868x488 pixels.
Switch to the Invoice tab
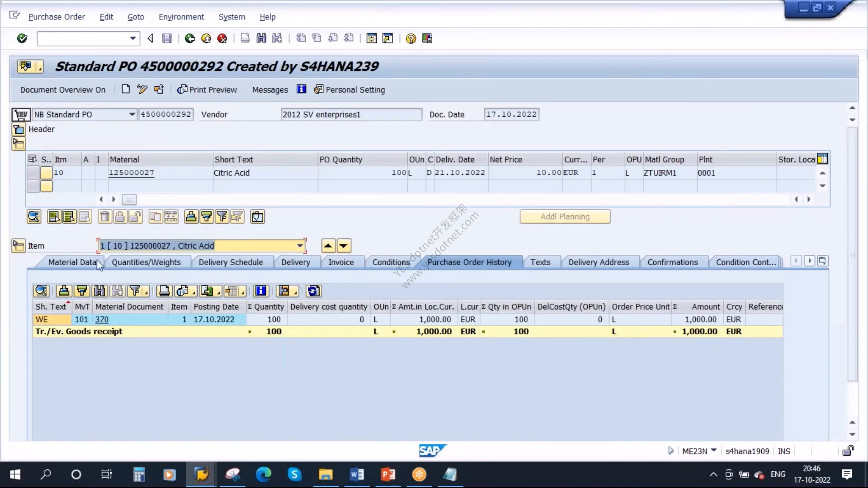[341, 263]
